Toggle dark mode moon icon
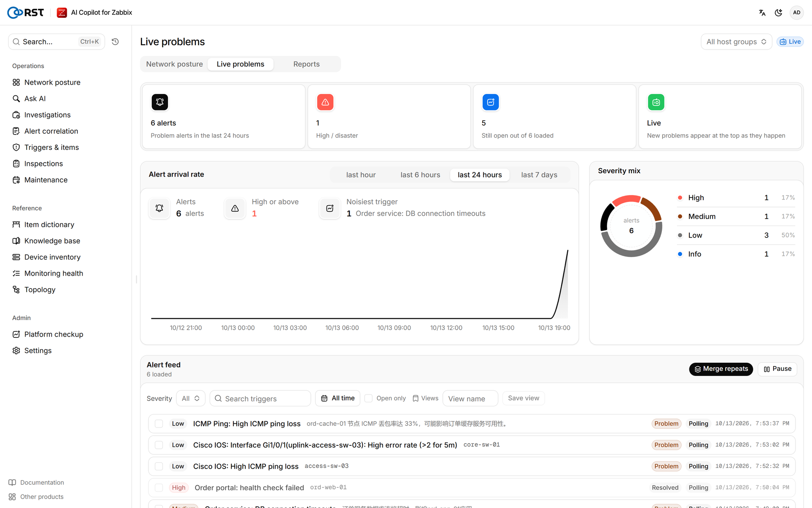Image resolution: width=812 pixels, height=508 pixels. 778,13
